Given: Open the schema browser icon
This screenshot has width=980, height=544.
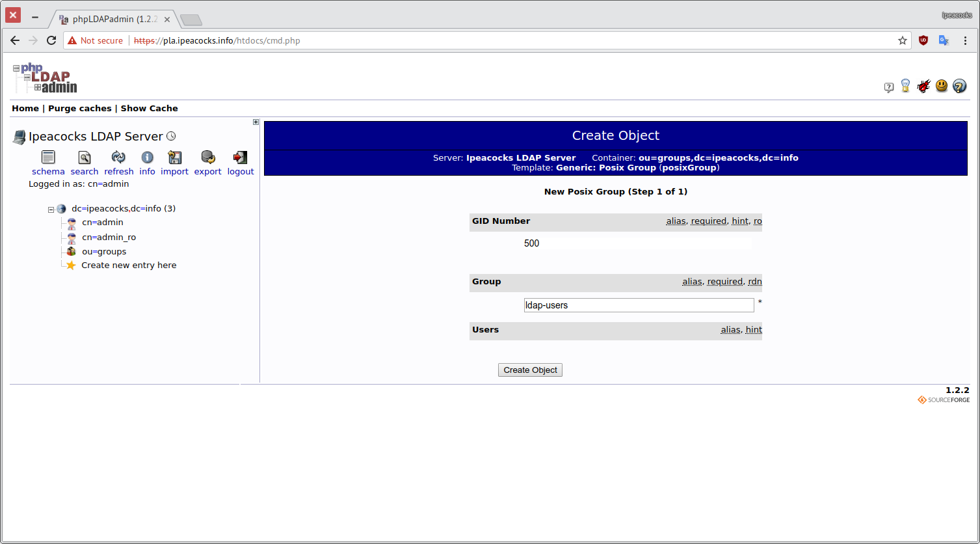Looking at the screenshot, I should click(x=48, y=157).
